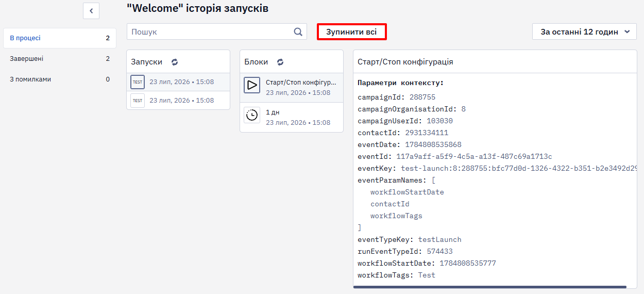
Task: Click the eventId value 117a9aff-a5f9-4c5a-a13f-487c69a1713c
Action: (x=474, y=156)
